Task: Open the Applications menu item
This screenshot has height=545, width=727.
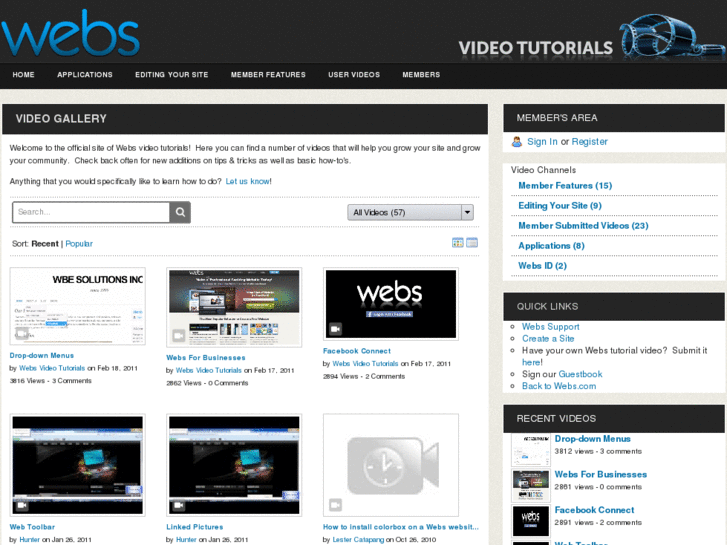Action: tap(85, 75)
